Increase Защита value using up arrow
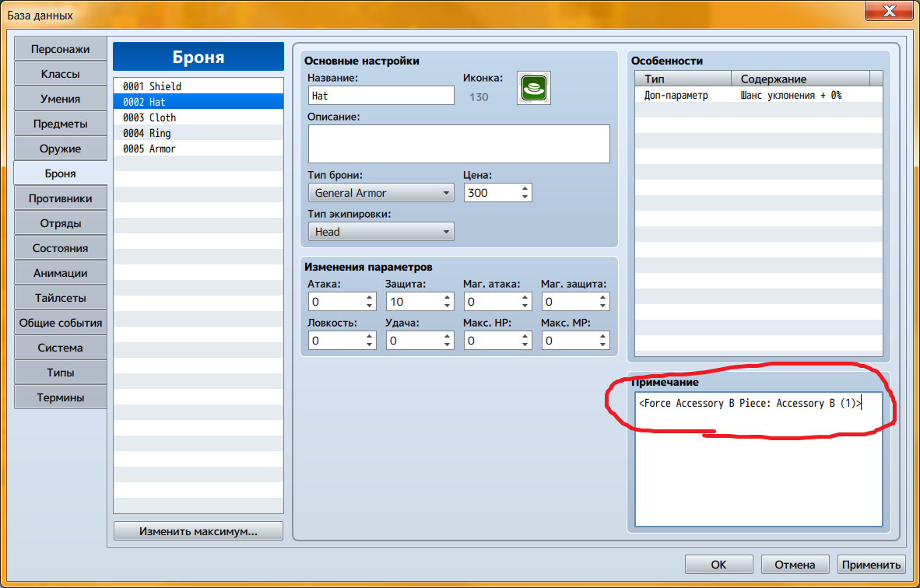This screenshot has height=588, width=920. point(447,297)
